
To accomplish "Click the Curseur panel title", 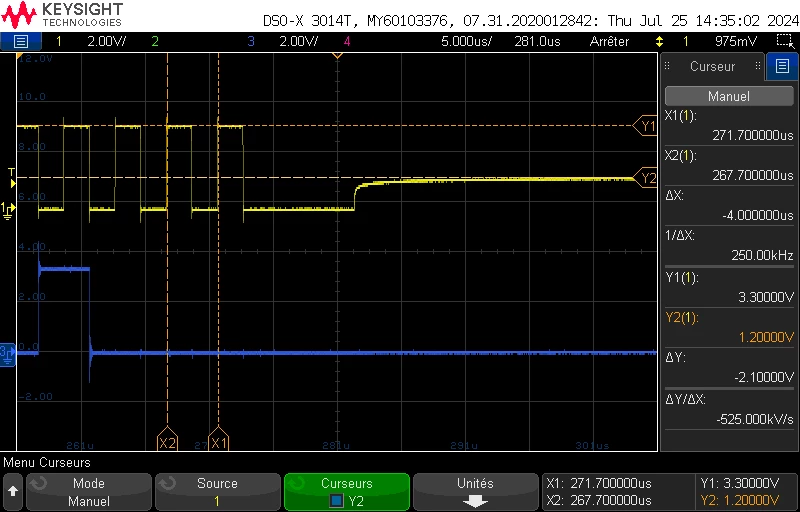I will 712,66.
